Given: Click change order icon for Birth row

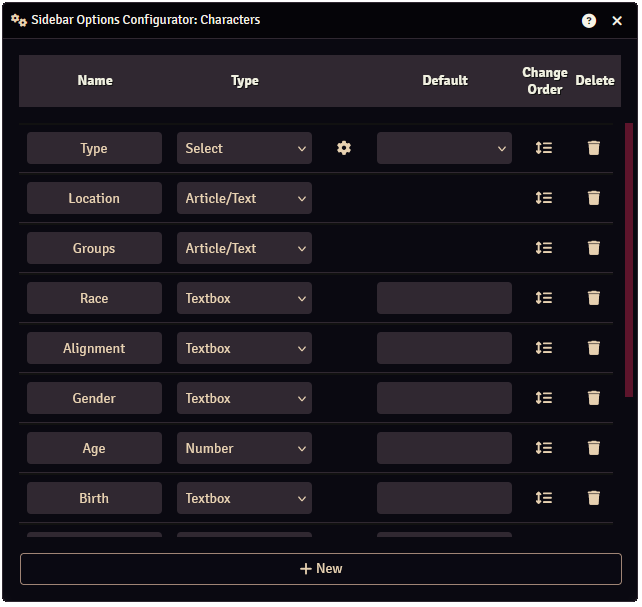Looking at the screenshot, I should [x=543, y=498].
